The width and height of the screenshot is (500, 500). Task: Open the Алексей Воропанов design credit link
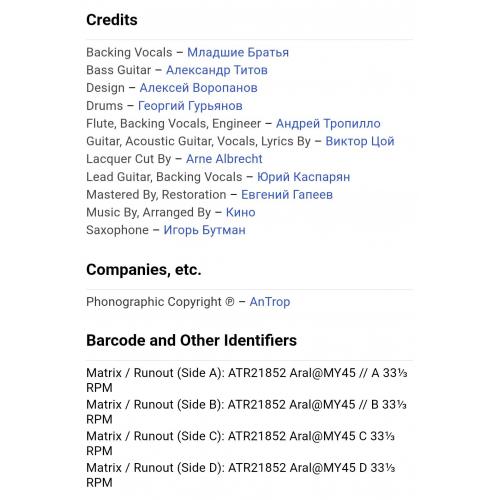(x=198, y=88)
